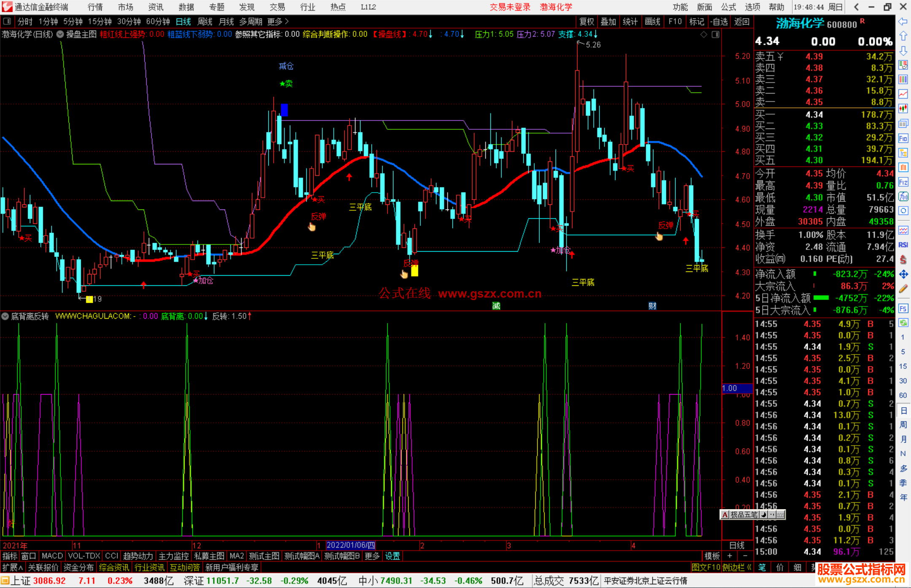Open the 公式 menu
Viewport: 911px width, 588px height.
pyautogui.click(x=728, y=7)
